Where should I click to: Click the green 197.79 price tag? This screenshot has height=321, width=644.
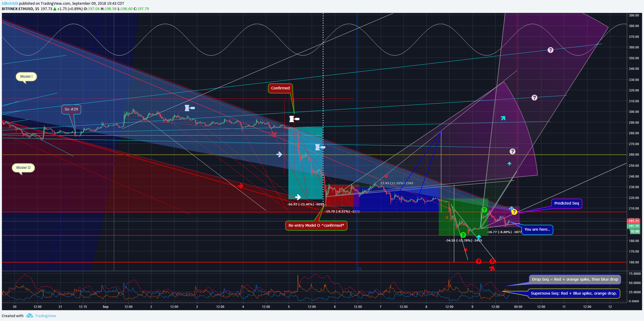[634, 226]
